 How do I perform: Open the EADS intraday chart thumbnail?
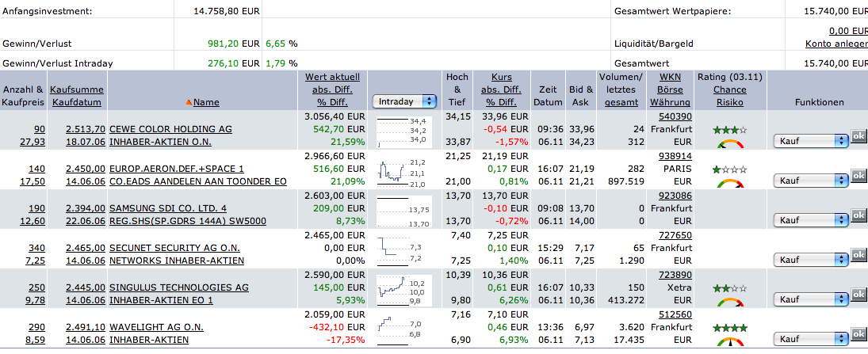(x=403, y=171)
